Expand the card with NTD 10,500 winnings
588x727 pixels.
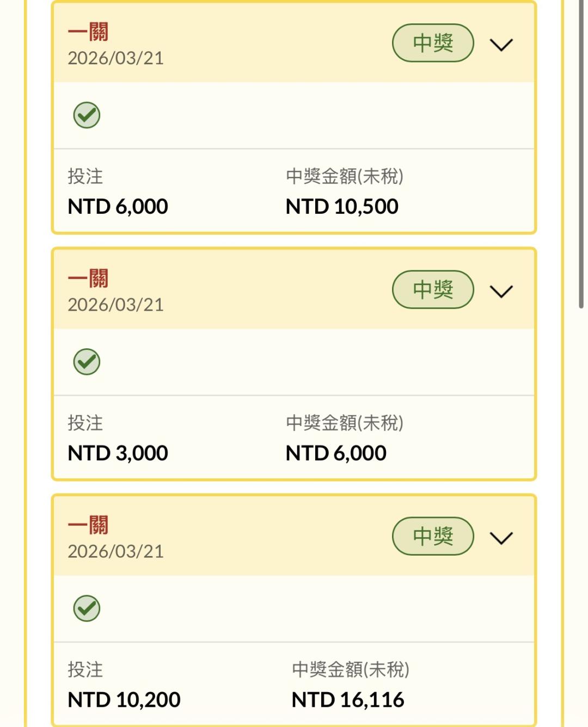coord(501,45)
